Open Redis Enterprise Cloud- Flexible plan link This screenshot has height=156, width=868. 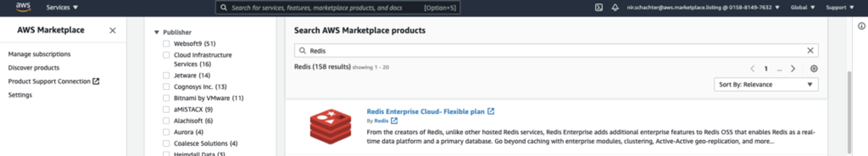pos(425,111)
